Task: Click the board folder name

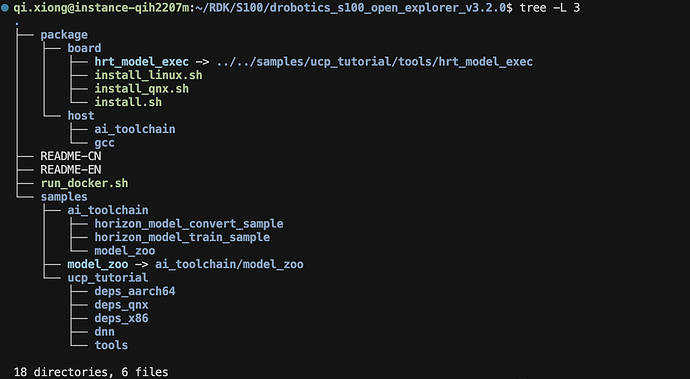Action: coord(84,48)
